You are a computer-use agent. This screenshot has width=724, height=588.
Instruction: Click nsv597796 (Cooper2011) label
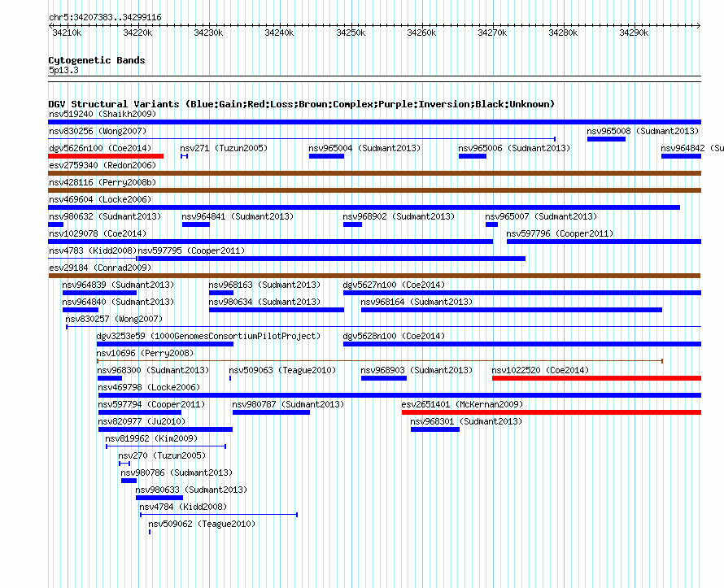tap(560, 233)
